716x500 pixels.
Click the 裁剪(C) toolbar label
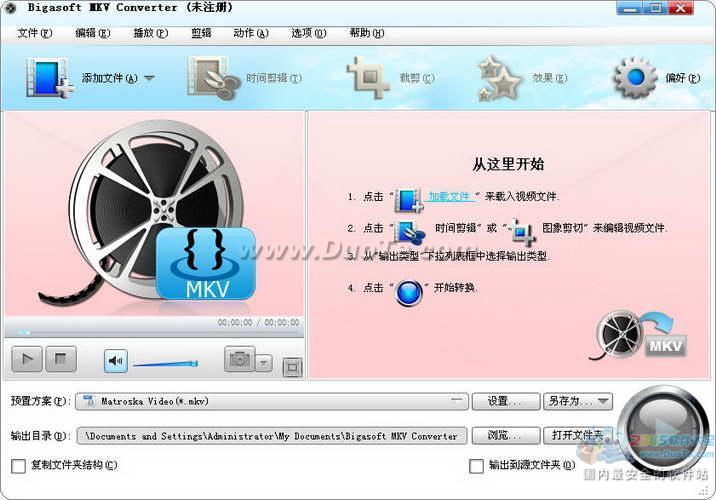(x=417, y=78)
